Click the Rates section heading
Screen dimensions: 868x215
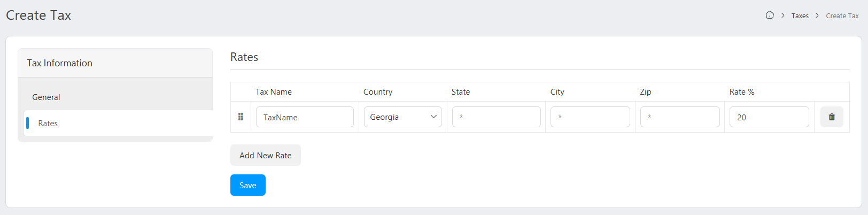click(x=244, y=57)
